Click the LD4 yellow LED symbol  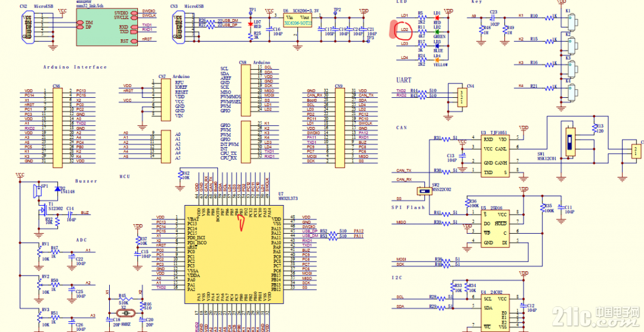(437, 60)
